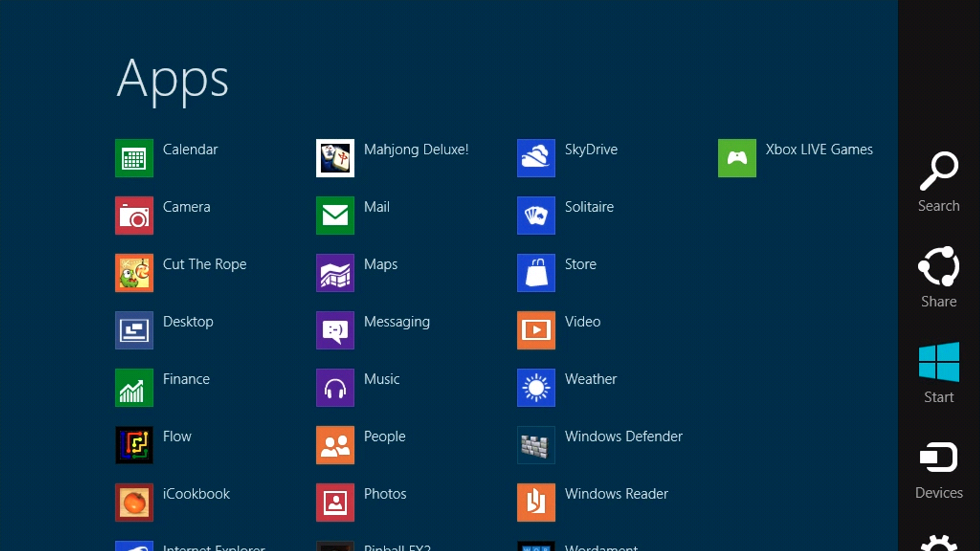Click the Messaging label
Viewport: 980px width, 551px height.
[397, 322]
